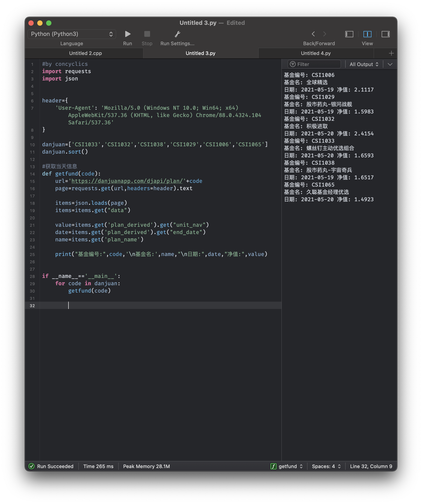Go forward with the right chevron
Viewport: 422px width, 504px height.
click(324, 34)
